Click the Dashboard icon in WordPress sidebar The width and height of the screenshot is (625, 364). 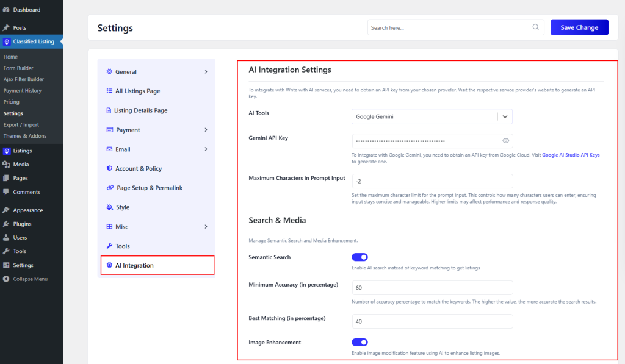coord(6,10)
